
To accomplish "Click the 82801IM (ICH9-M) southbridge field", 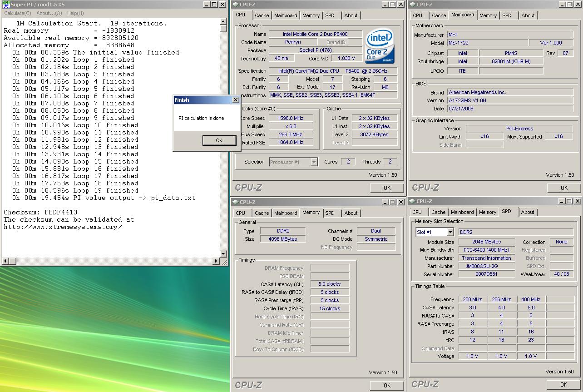I will point(511,61).
